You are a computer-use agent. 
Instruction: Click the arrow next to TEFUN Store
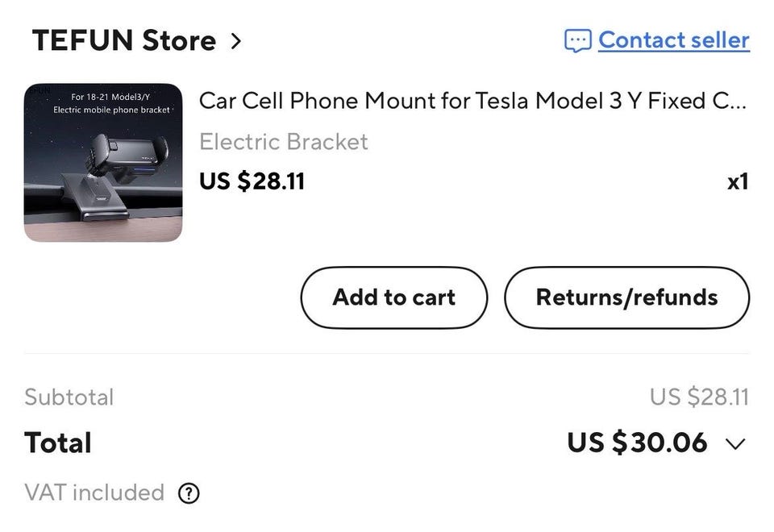pos(235,40)
